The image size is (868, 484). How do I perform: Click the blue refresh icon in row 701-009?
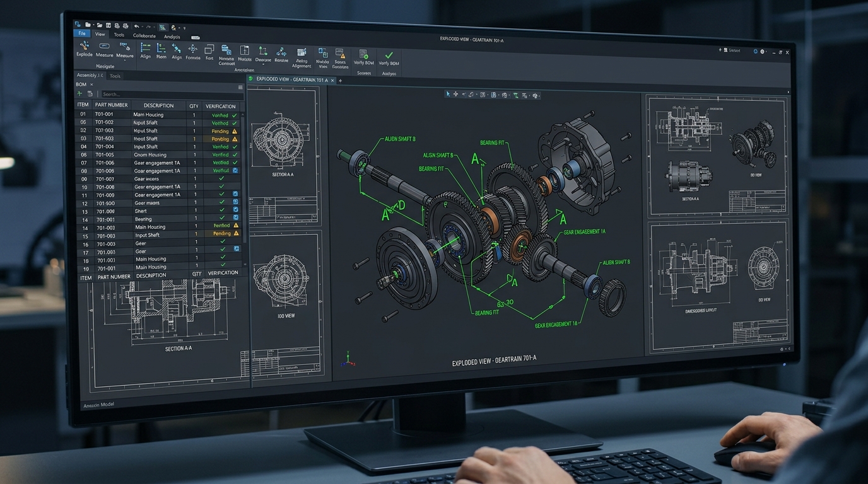(236, 195)
